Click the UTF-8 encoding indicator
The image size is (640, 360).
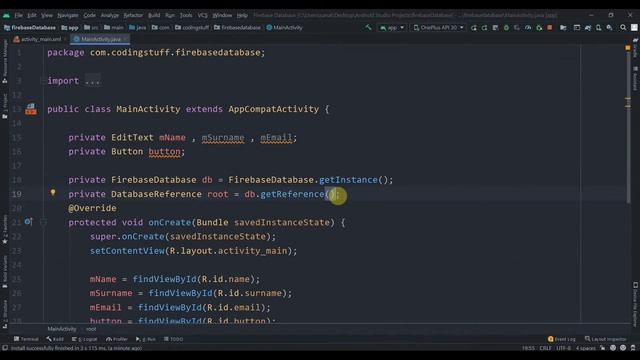(x=563, y=348)
